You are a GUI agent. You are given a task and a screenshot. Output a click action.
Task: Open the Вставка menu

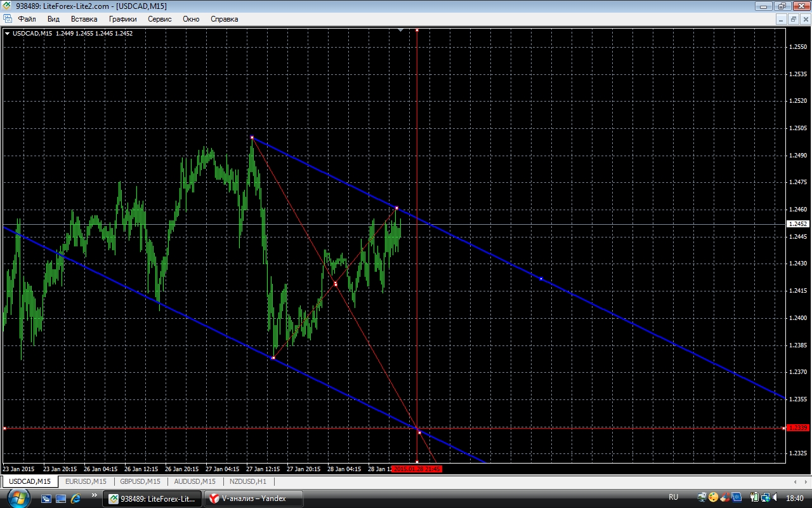point(84,19)
